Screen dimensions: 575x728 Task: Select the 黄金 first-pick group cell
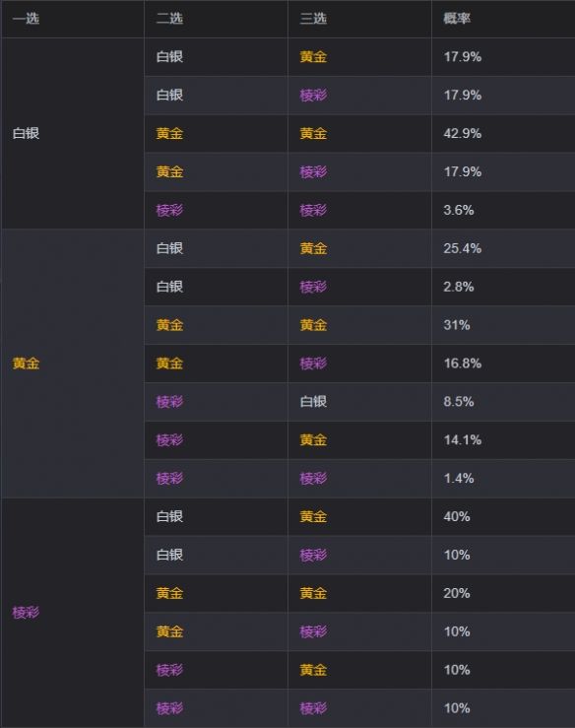point(73,364)
